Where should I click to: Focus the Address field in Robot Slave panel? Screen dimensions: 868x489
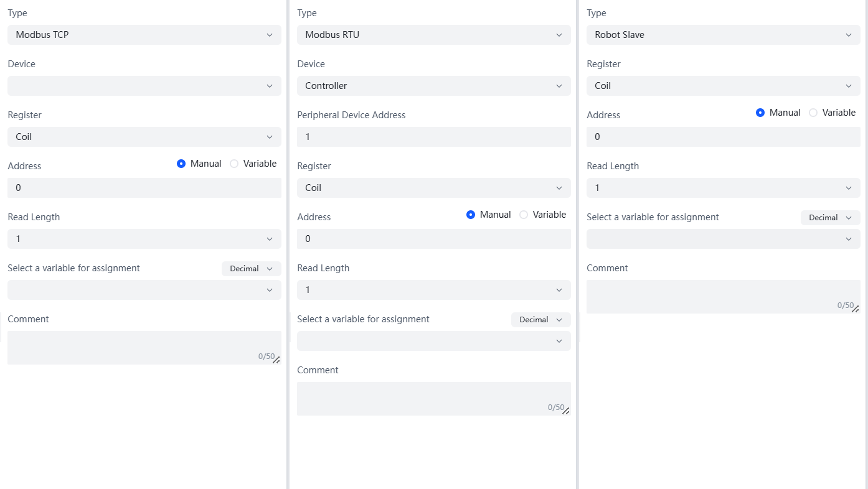(723, 137)
